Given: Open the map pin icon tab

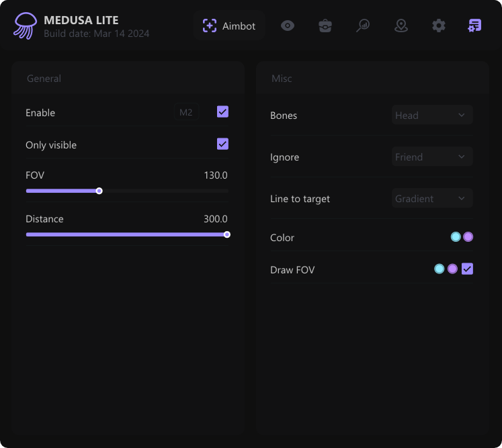Looking at the screenshot, I should coord(401,26).
